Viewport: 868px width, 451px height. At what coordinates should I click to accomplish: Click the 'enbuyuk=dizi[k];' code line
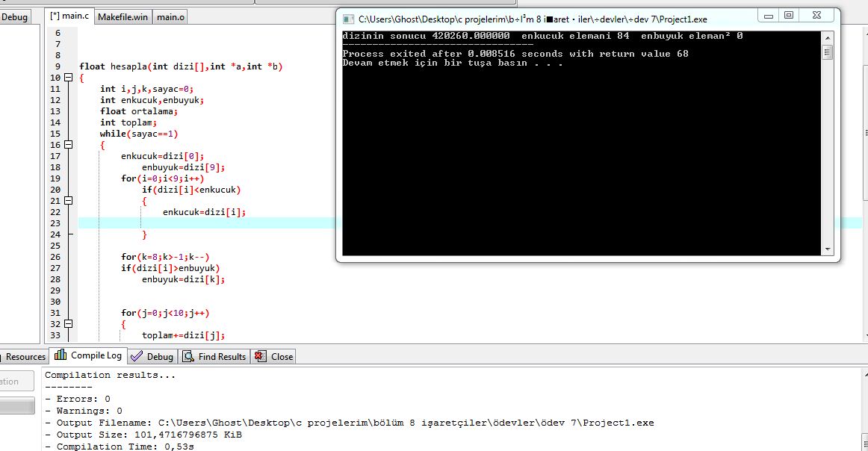[183, 279]
